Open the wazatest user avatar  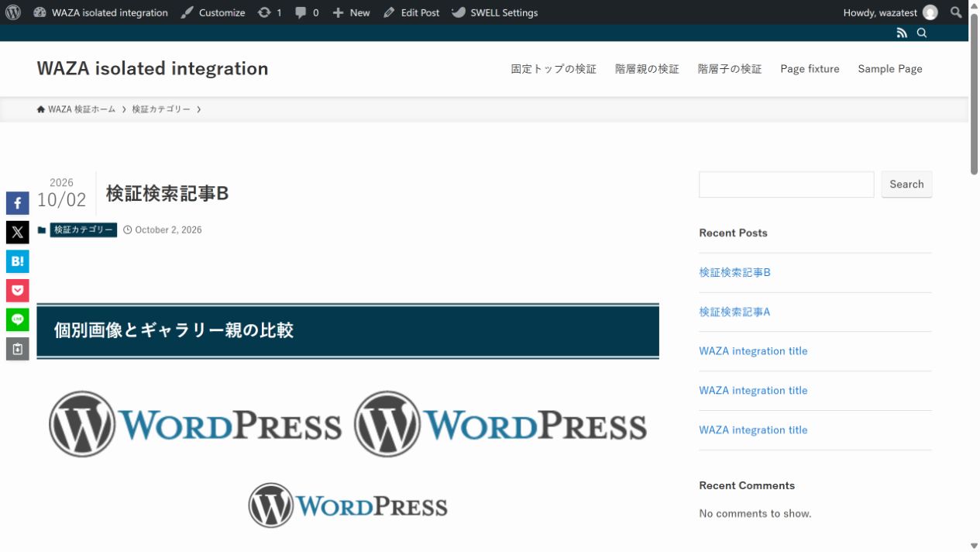pos(930,12)
